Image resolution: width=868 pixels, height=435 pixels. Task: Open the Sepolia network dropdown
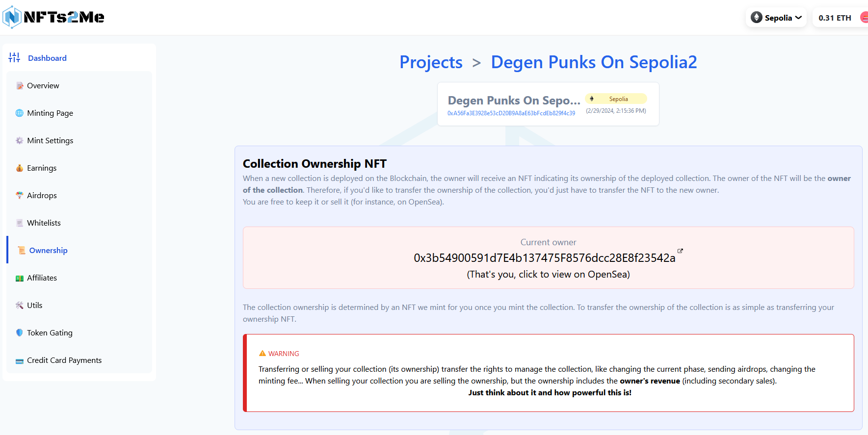pyautogui.click(x=777, y=18)
